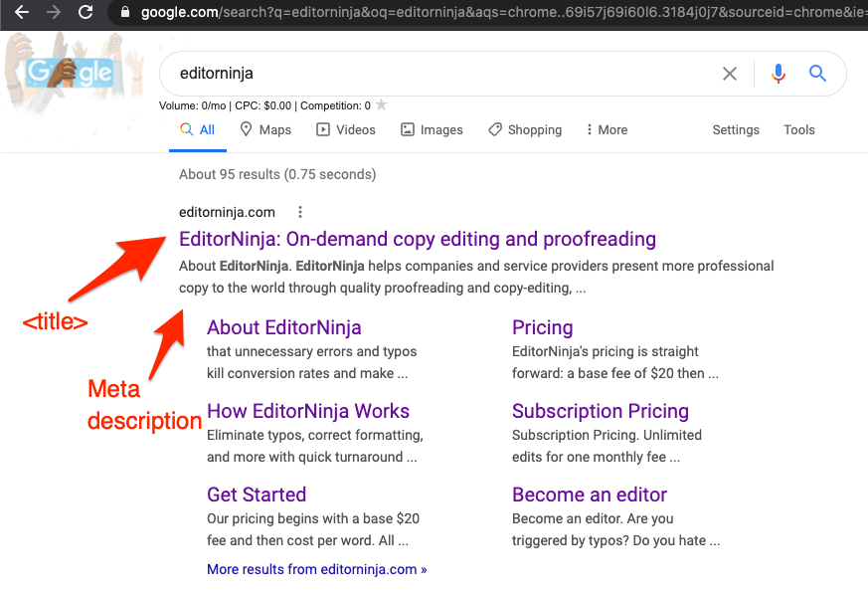The width and height of the screenshot is (868, 596).
Task: Open the Become an editor sitelink
Action: tap(590, 495)
